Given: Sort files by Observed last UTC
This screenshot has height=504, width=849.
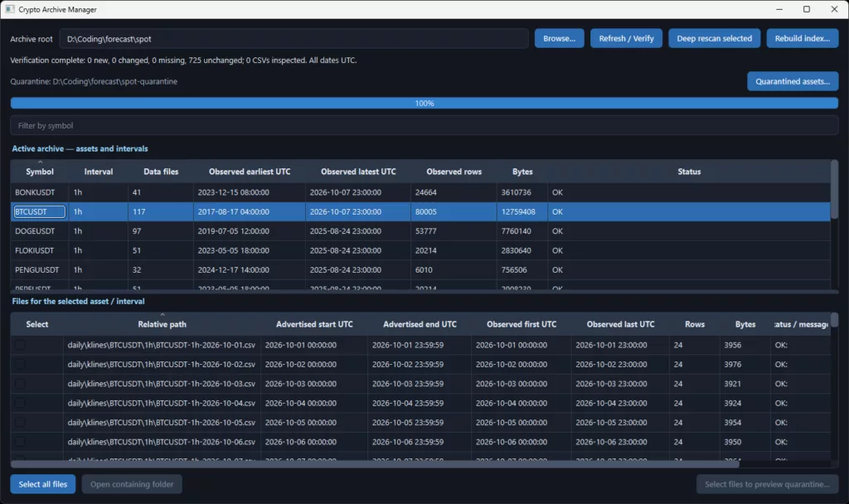Looking at the screenshot, I should (x=620, y=324).
